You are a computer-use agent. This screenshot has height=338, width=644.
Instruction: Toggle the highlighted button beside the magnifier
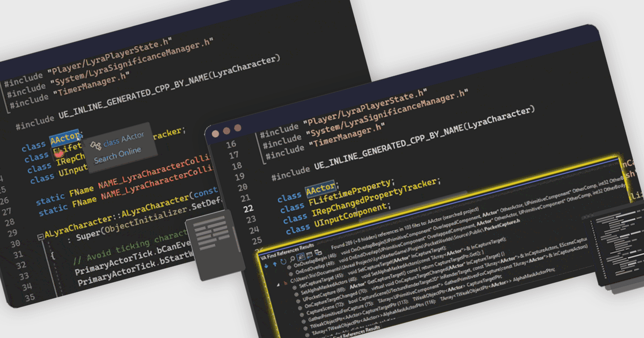click(301, 256)
